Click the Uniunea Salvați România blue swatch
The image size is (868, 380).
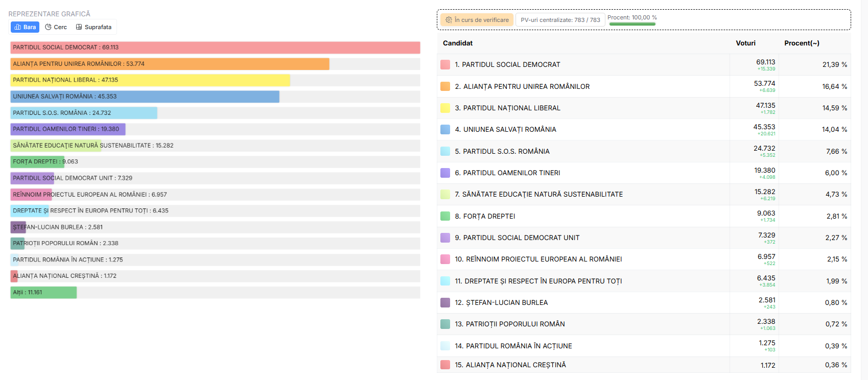coord(445,129)
